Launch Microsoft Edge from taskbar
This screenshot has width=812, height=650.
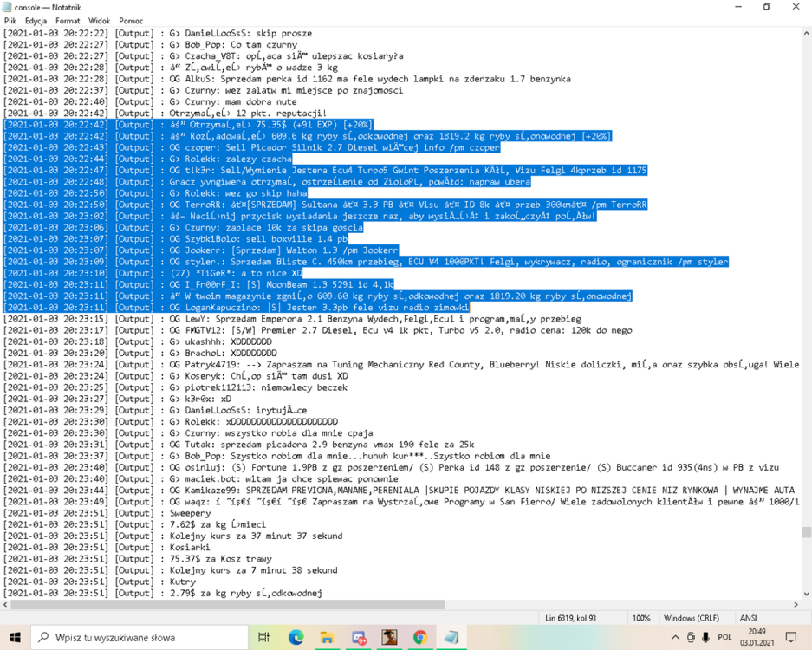point(296,637)
